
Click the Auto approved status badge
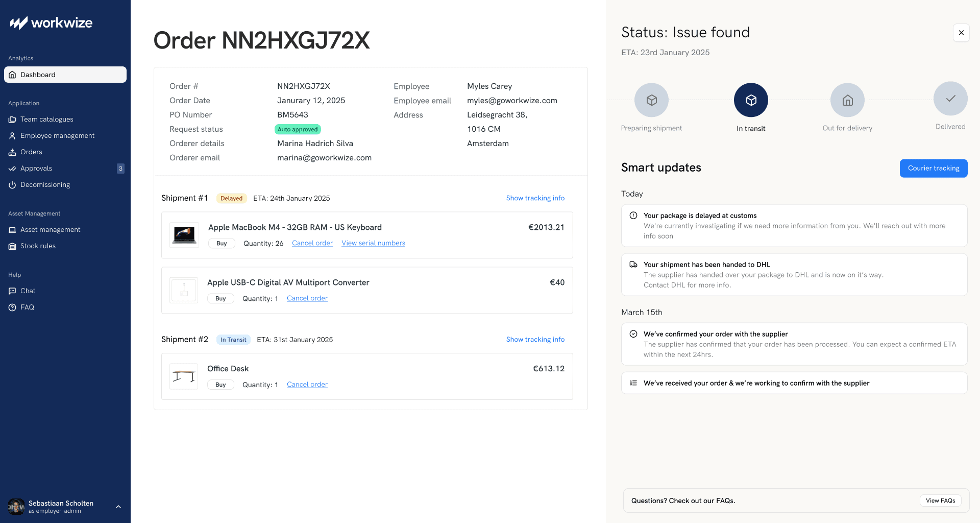pos(298,130)
